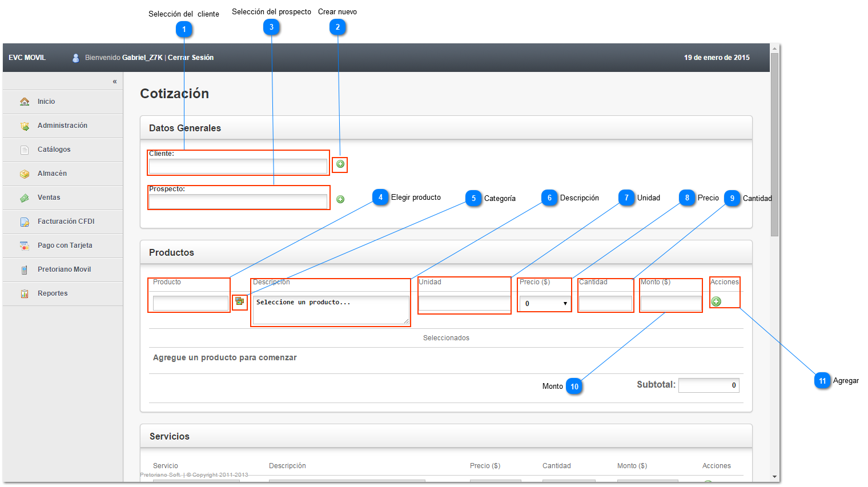Viewport: 868px width, 487px height.
Task: Collapse the sidebar with double-chevron
Action: click(115, 82)
